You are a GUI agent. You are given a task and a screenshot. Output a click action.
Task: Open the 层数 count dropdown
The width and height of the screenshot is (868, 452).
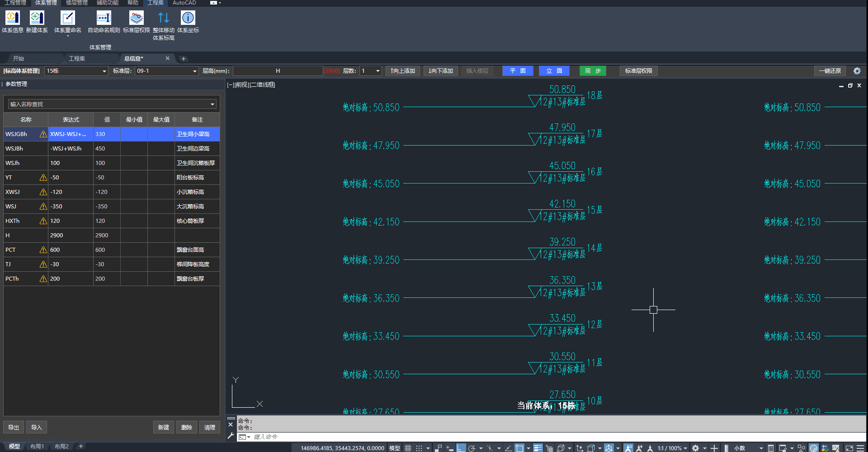pyautogui.click(x=371, y=71)
